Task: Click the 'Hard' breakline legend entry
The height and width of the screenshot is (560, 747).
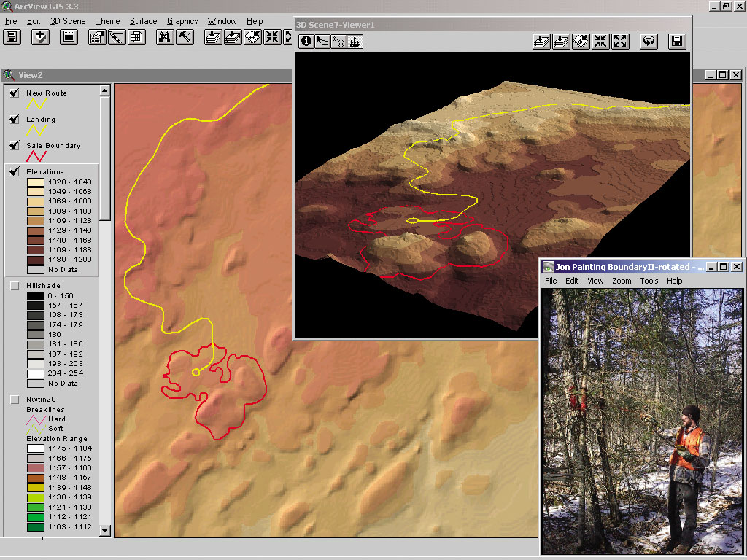Action: 57,419
